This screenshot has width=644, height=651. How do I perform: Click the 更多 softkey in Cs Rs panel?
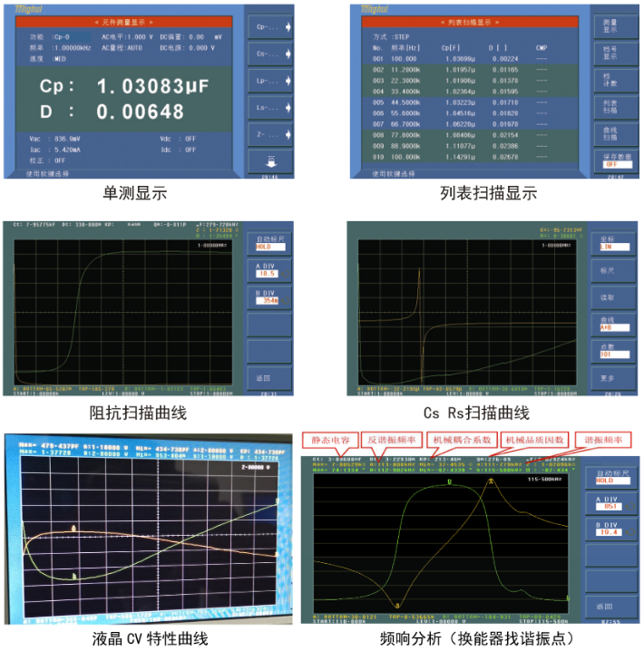click(614, 378)
